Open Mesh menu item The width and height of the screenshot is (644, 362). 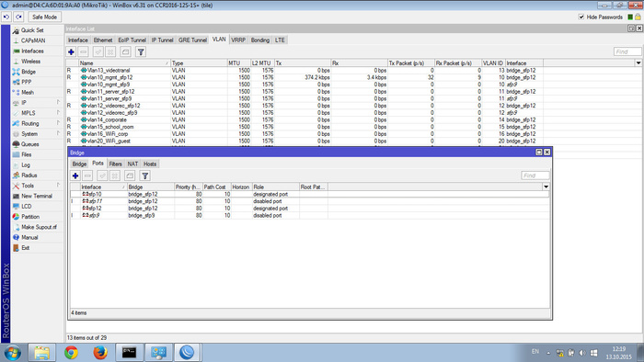pos(28,92)
